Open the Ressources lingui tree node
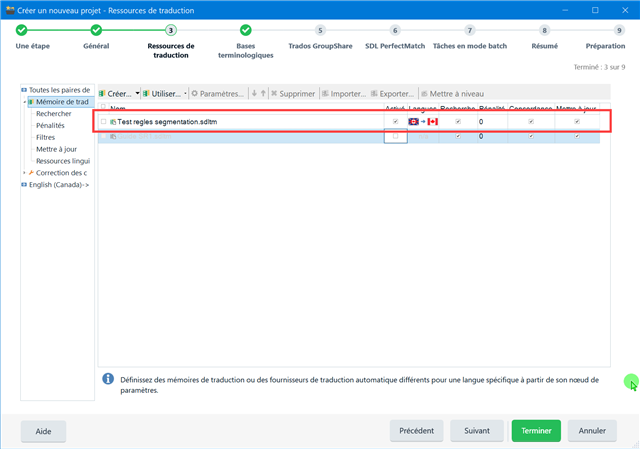 tap(63, 161)
